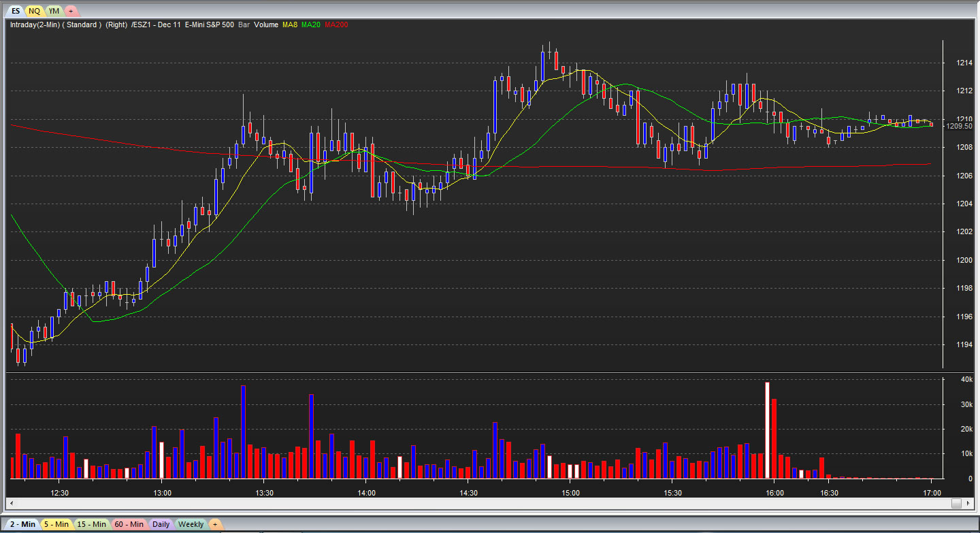
Task: Click the 30k volume axis label
Action: click(x=966, y=404)
